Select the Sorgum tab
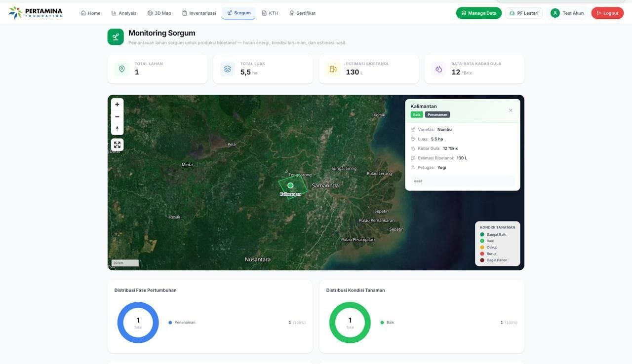 click(x=238, y=13)
